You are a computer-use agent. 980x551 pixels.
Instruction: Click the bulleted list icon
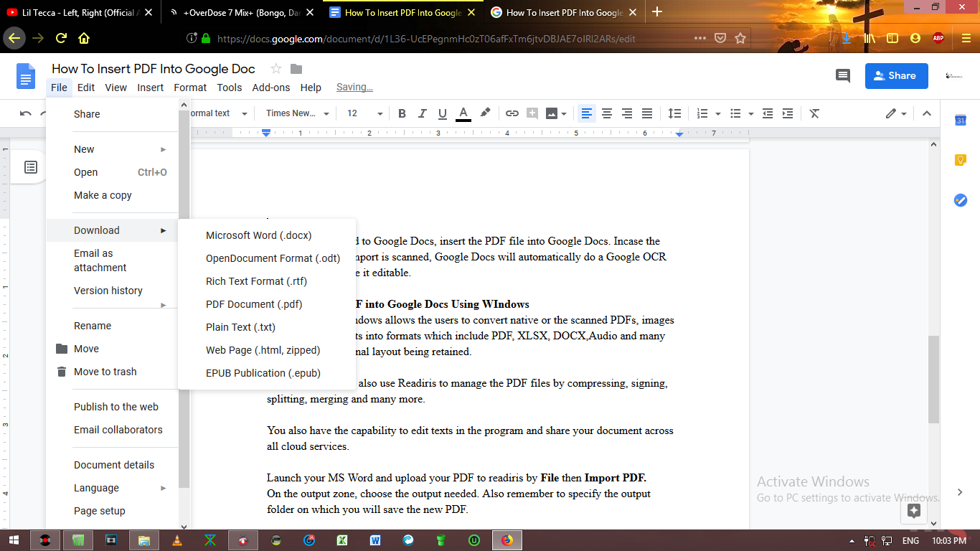[x=735, y=113]
